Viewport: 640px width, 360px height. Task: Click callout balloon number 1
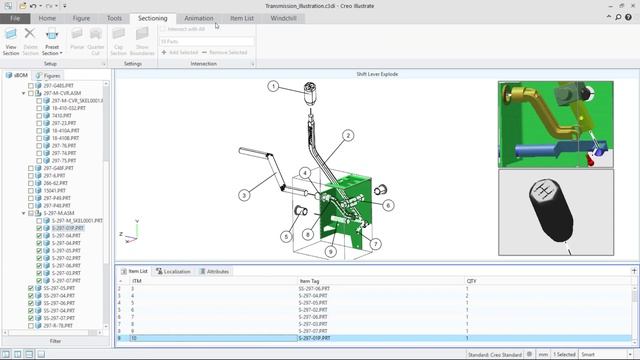click(273, 86)
